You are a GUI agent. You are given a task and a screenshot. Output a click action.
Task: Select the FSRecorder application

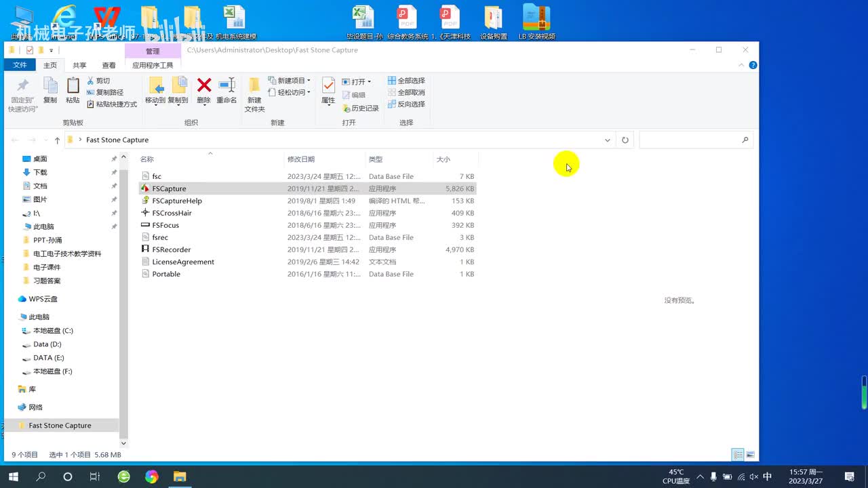(307, 249)
